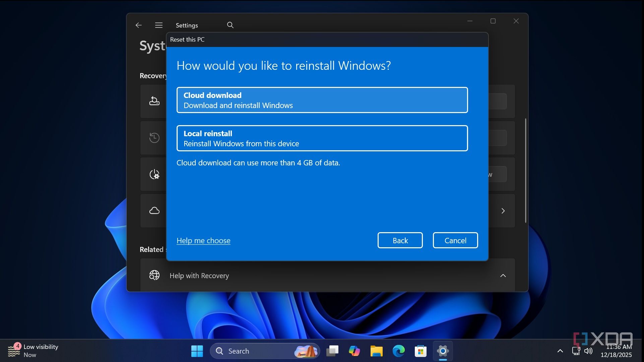Select the Cloud download option
The height and width of the screenshot is (362, 644).
pyautogui.click(x=322, y=100)
